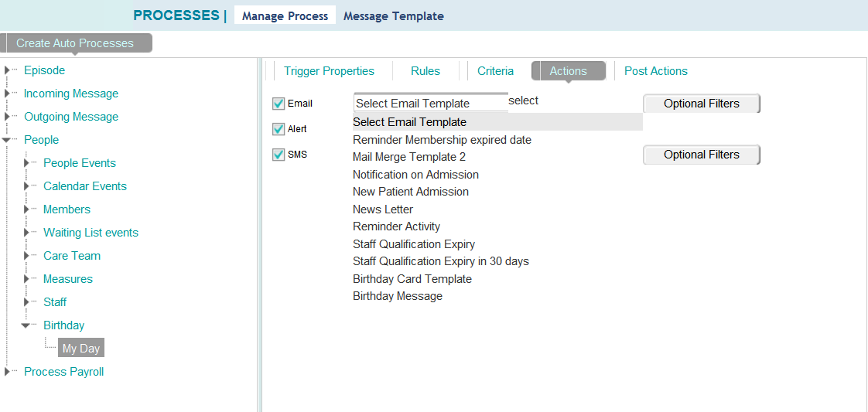Expand Incoming Message node arrow
The width and height of the screenshot is (868, 412).
tap(7, 94)
